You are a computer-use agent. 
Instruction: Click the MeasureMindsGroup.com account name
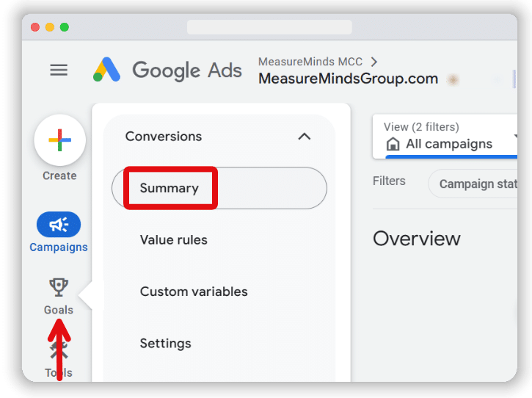348,79
